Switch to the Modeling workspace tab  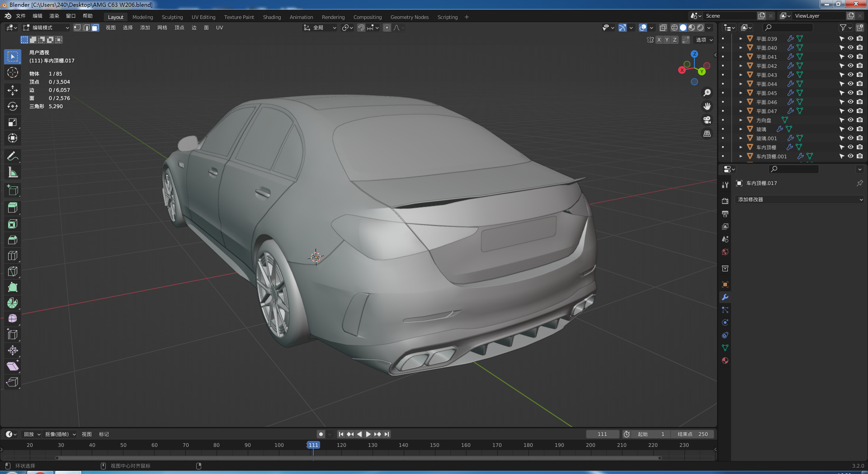142,17
